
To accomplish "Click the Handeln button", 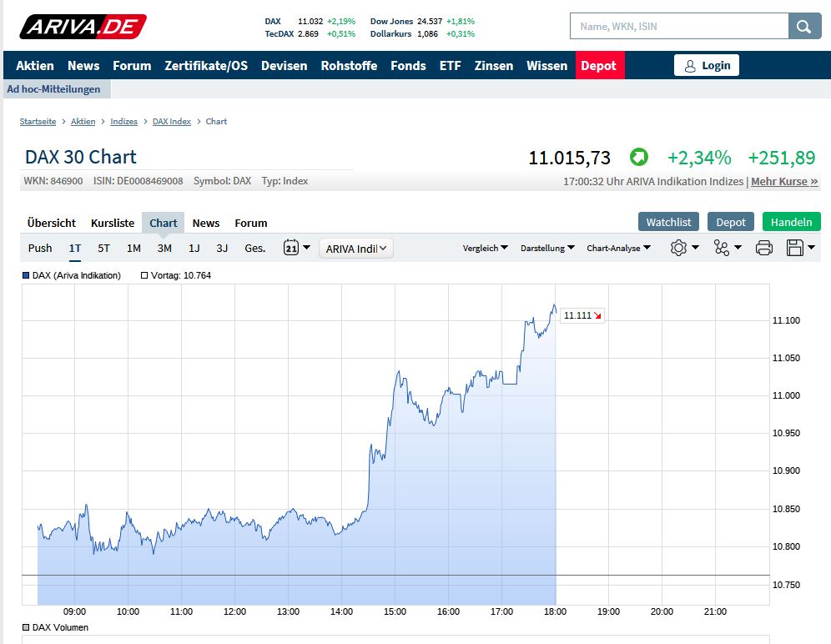I will pos(791,222).
